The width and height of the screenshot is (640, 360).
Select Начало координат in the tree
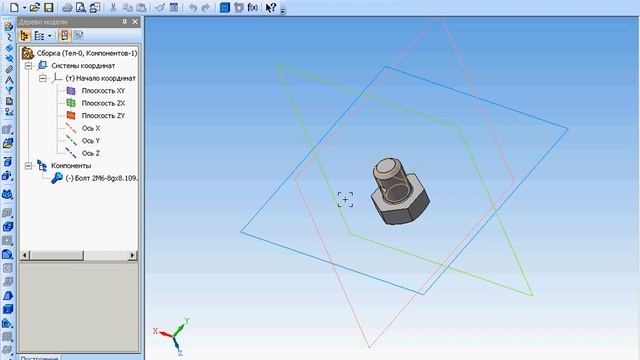coord(100,78)
